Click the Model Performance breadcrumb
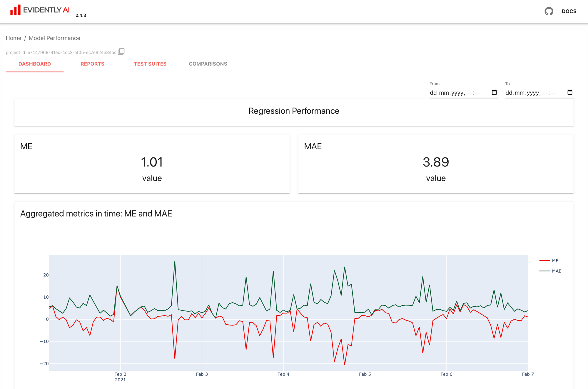 click(x=54, y=38)
